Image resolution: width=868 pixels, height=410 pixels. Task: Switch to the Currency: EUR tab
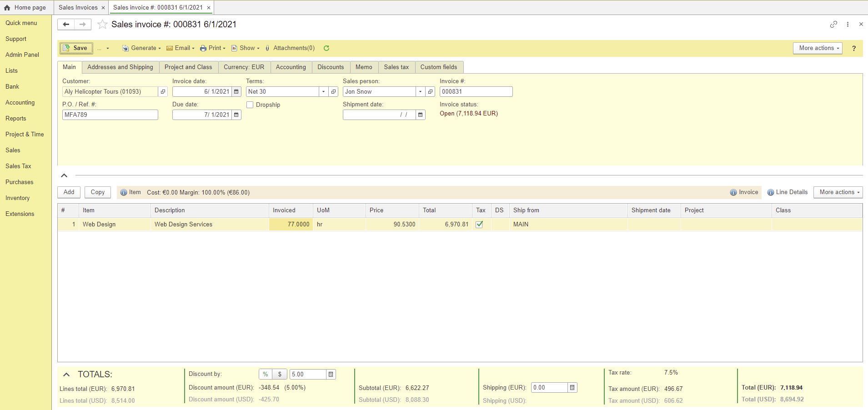pos(244,67)
